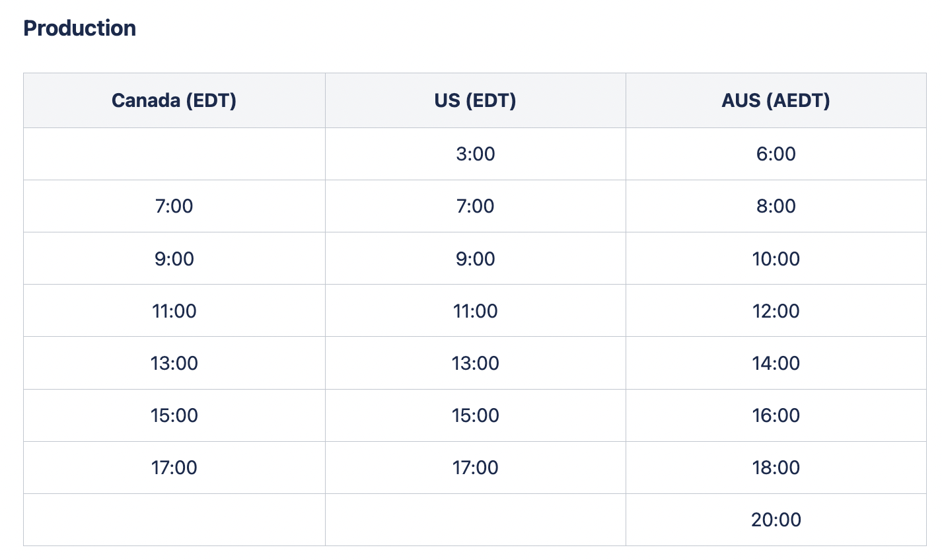Viewport: 942px width, 560px height.
Task: Click the 10:00 AUS time cell
Action: tap(776, 258)
